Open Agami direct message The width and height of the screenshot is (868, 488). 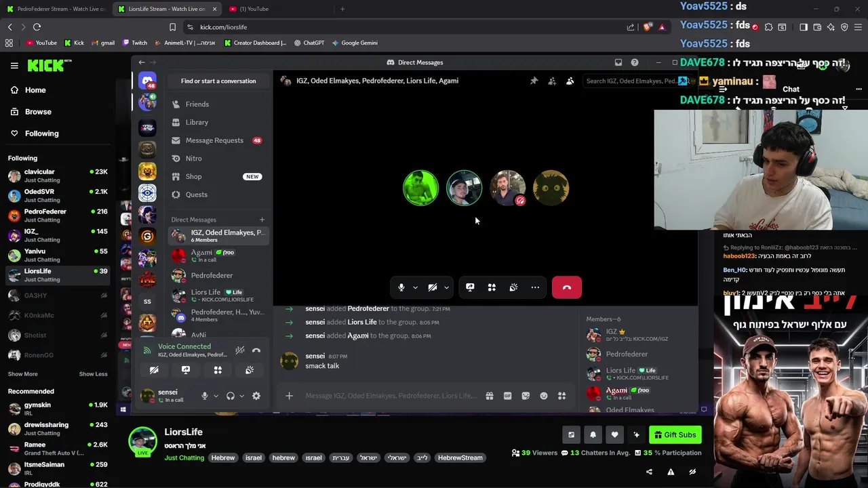(x=218, y=256)
